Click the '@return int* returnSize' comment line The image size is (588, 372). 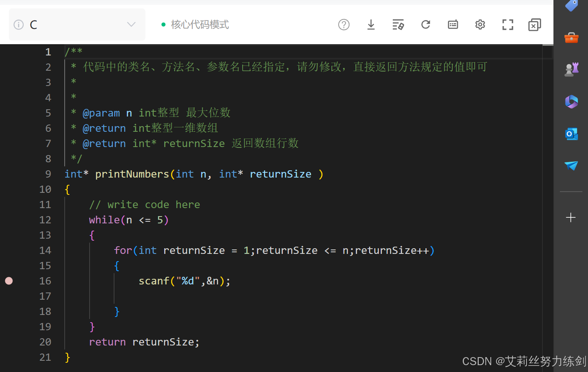[185, 143]
